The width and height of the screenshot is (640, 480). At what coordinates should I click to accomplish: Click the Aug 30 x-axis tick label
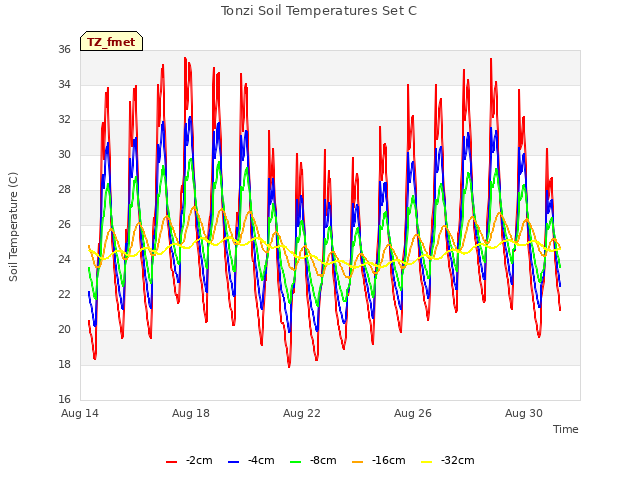(524, 413)
